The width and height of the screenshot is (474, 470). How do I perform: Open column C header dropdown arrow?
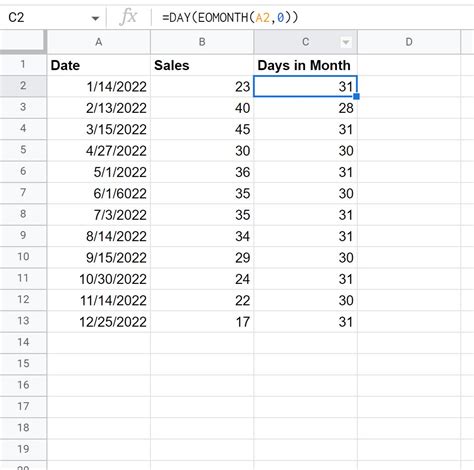click(x=346, y=42)
